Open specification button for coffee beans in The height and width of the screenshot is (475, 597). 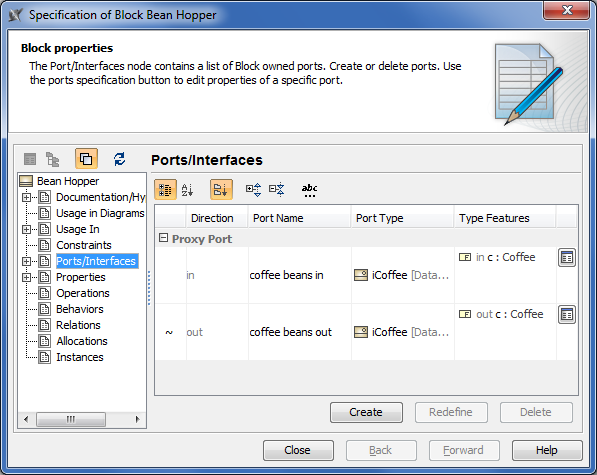[567, 258]
